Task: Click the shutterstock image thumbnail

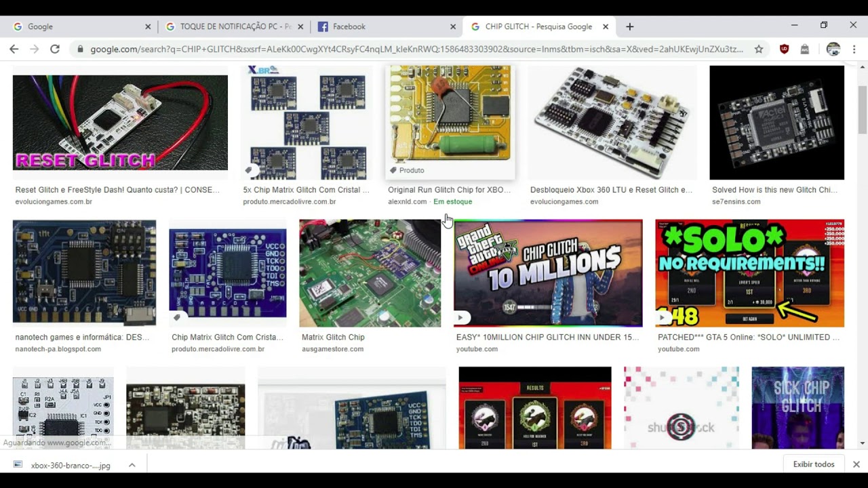Action: [x=682, y=407]
